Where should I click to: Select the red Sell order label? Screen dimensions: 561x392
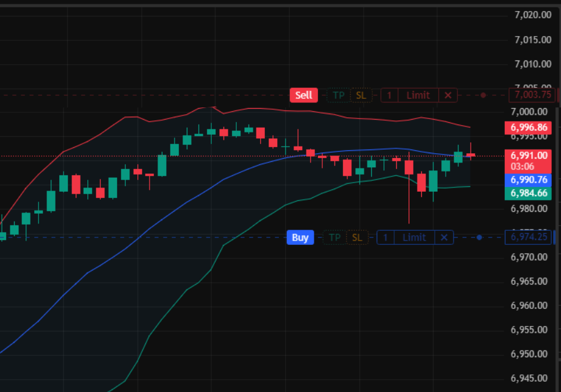303,95
